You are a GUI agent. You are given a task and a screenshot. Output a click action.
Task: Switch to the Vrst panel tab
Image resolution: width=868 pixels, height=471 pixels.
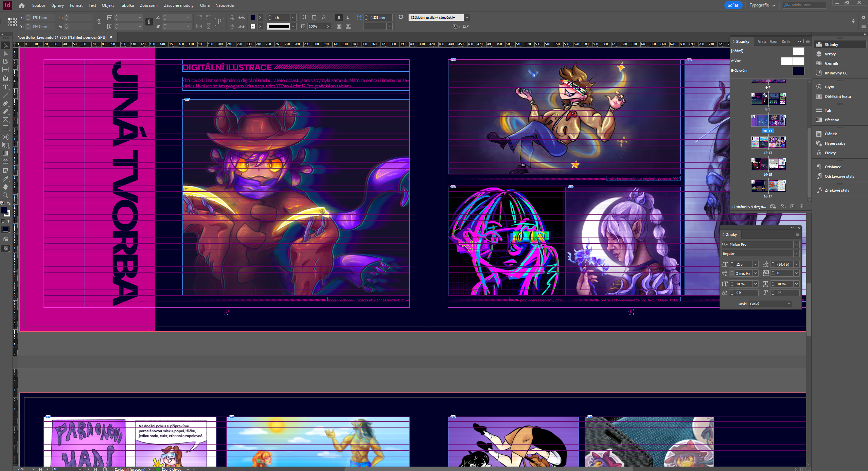click(762, 41)
